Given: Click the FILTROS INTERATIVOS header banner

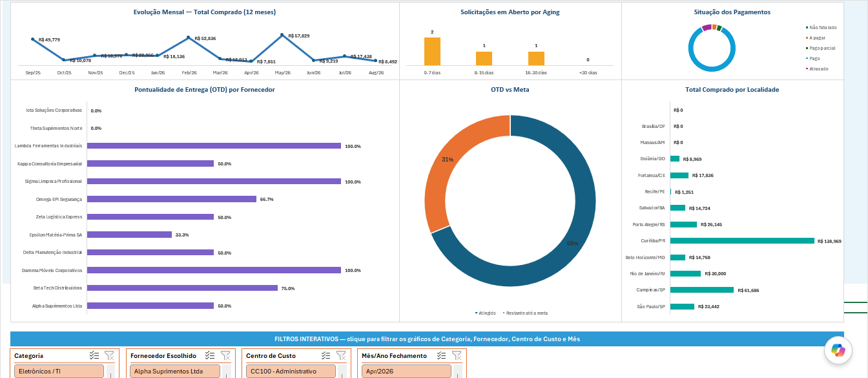Looking at the screenshot, I should tap(427, 339).
